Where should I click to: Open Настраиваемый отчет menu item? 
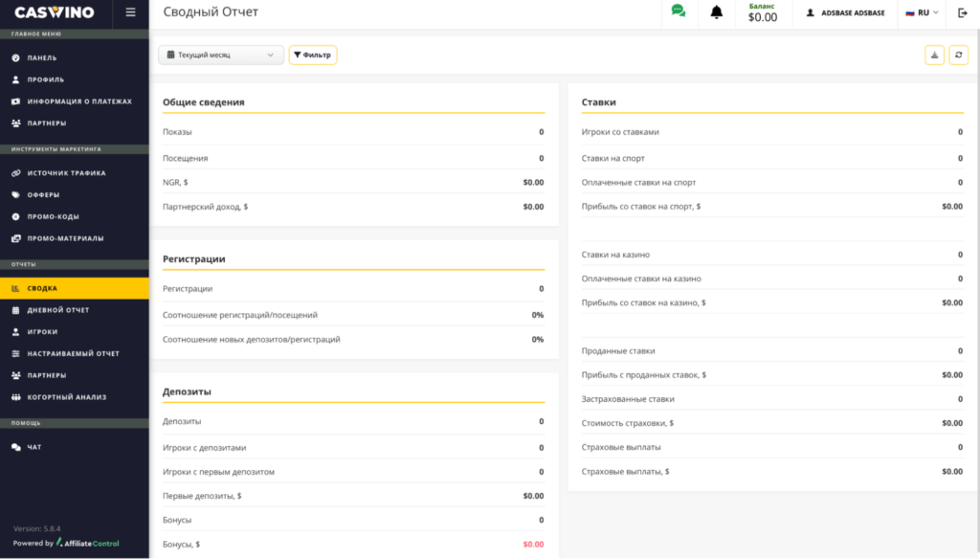pos(75,354)
